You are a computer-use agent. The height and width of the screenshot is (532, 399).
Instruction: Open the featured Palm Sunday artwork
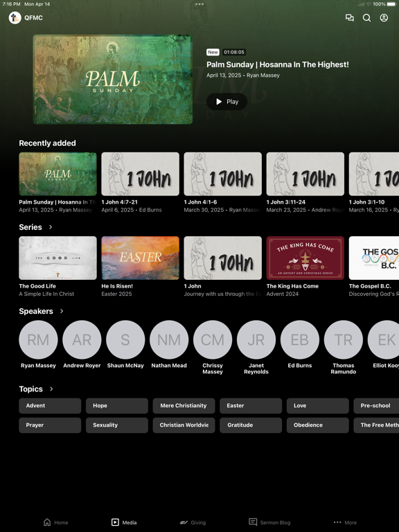coord(113,80)
